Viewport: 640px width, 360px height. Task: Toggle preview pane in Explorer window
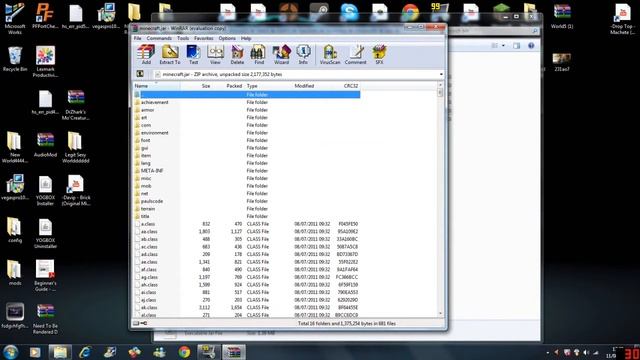(x=517, y=46)
